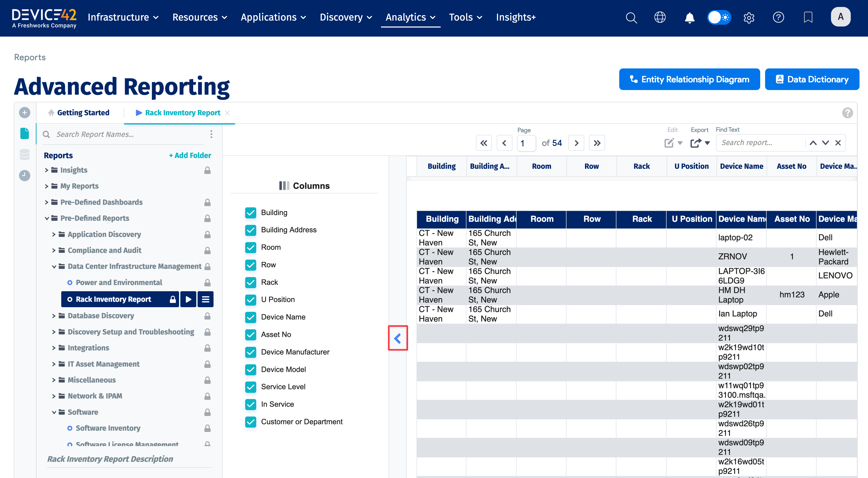The width and height of the screenshot is (868, 478).
Task: Find next match with down arrow
Action: (x=826, y=143)
